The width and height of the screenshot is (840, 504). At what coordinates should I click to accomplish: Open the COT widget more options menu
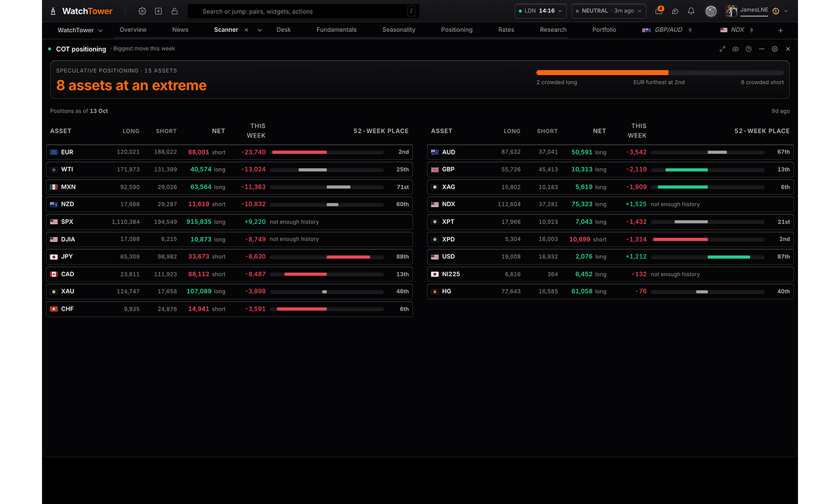pos(762,49)
